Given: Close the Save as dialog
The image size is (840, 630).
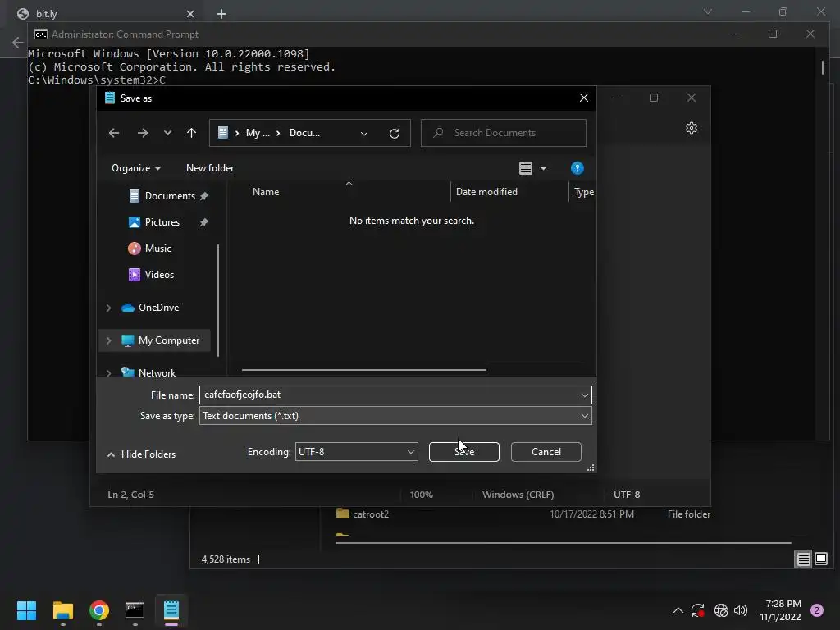Looking at the screenshot, I should (584, 98).
